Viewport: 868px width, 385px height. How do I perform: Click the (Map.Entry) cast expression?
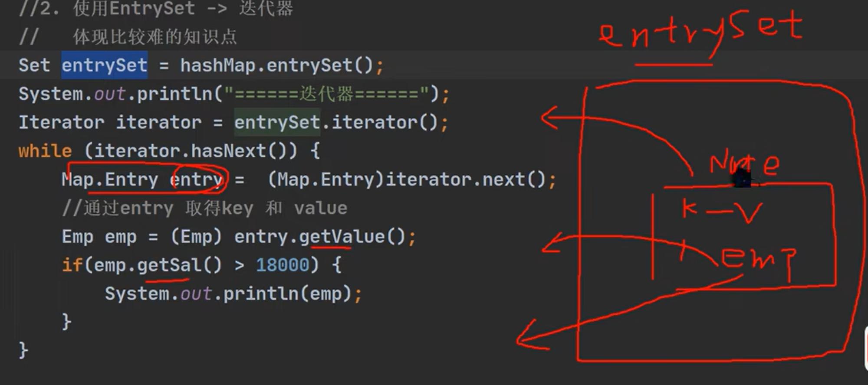click(x=326, y=179)
